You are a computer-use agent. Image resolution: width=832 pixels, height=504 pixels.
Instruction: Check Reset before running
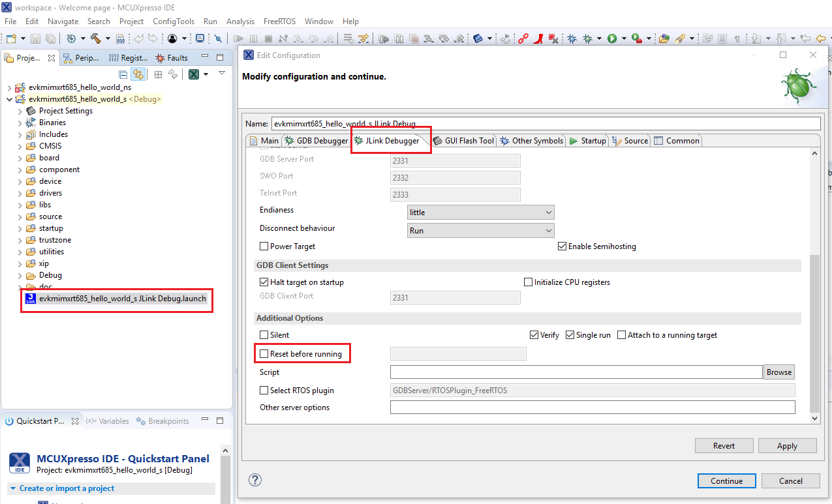(x=264, y=354)
